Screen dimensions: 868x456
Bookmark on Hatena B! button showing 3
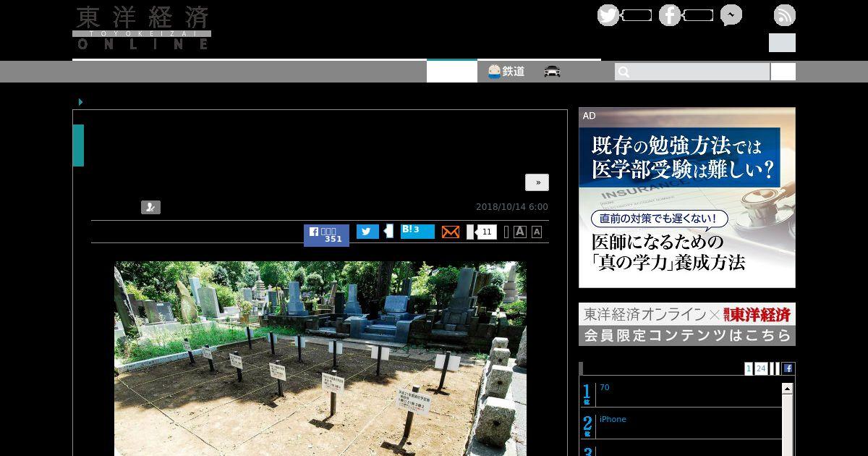[x=417, y=231]
